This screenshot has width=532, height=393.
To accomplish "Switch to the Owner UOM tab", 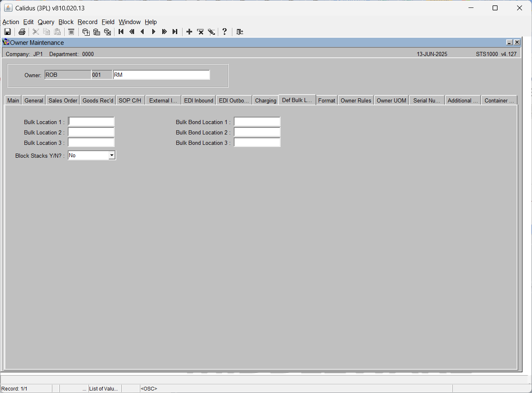I will (391, 100).
